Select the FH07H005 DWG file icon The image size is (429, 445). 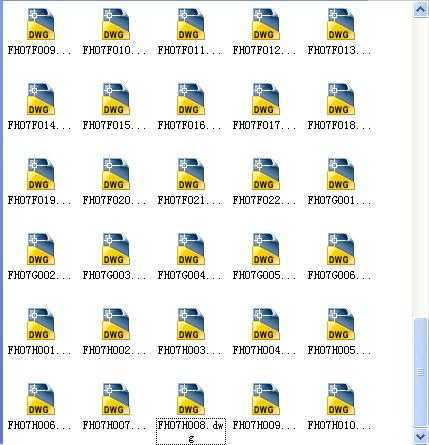(341, 324)
